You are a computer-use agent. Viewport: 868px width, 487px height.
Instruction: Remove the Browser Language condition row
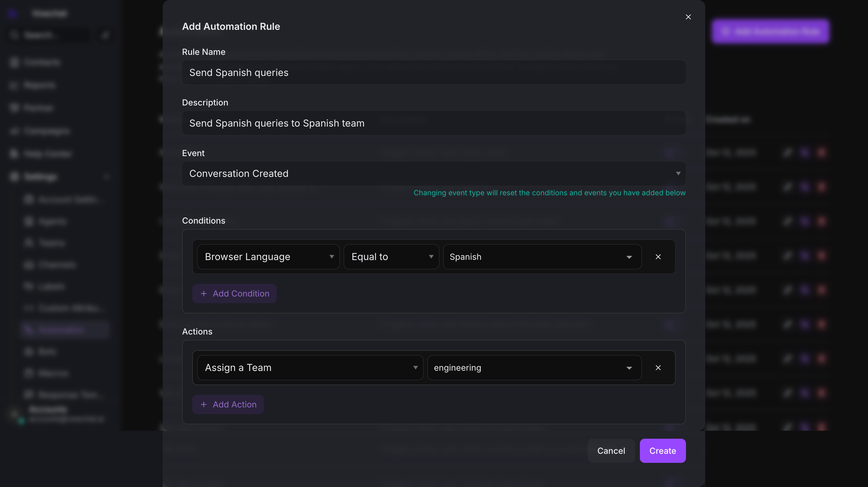(x=658, y=257)
